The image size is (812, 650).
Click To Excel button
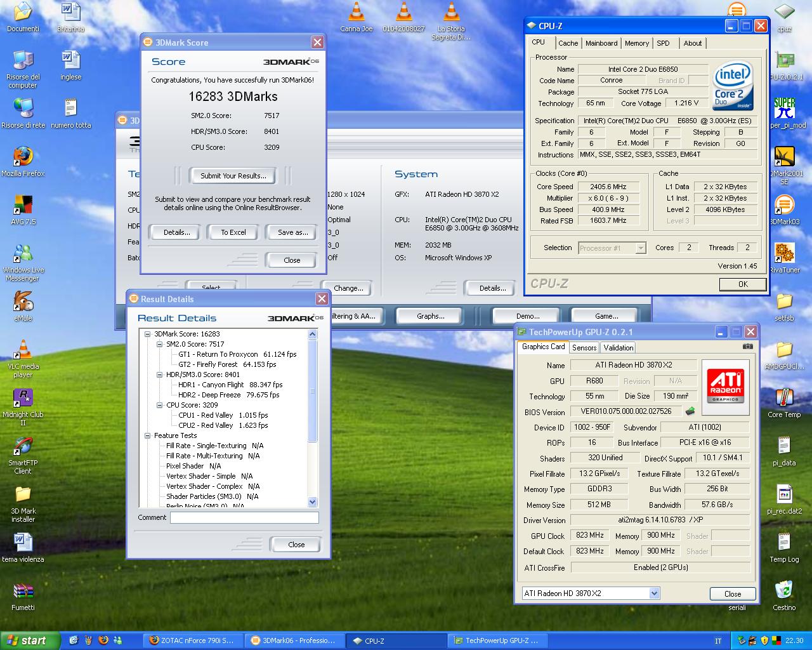click(233, 232)
